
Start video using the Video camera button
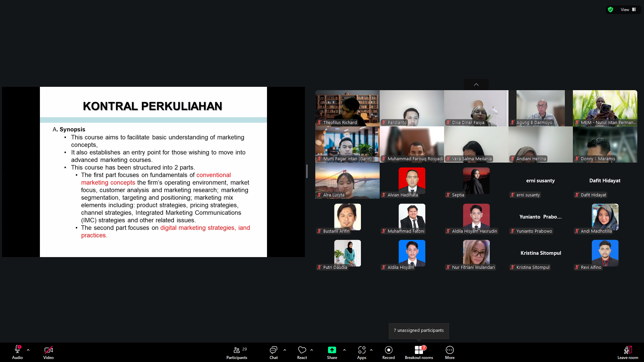[x=48, y=352]
